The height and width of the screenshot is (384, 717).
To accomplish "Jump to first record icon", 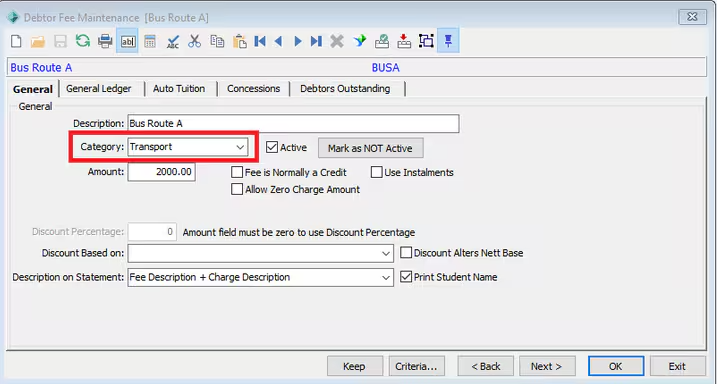I will click(260, 41).
